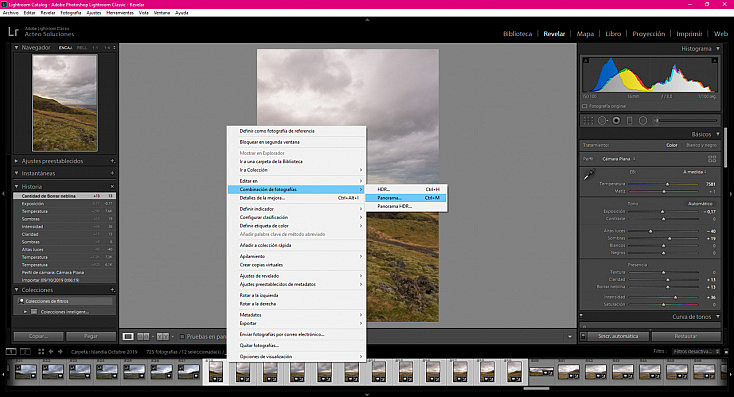
Task: Select the Crop Overlay tool icon
Action: 588,121
